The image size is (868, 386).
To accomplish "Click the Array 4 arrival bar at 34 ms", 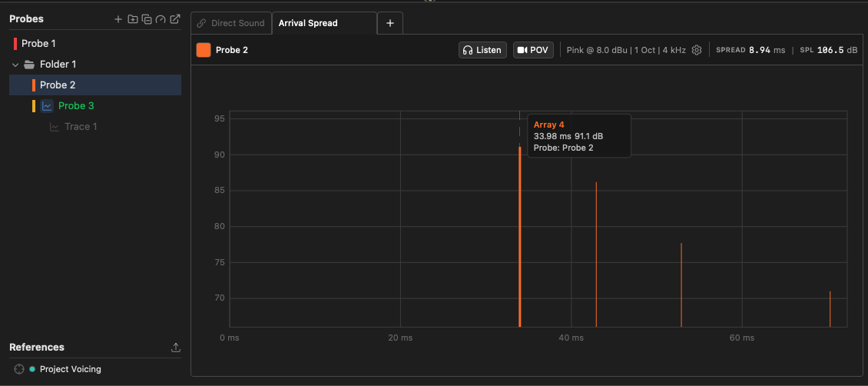I will [520, 237].
